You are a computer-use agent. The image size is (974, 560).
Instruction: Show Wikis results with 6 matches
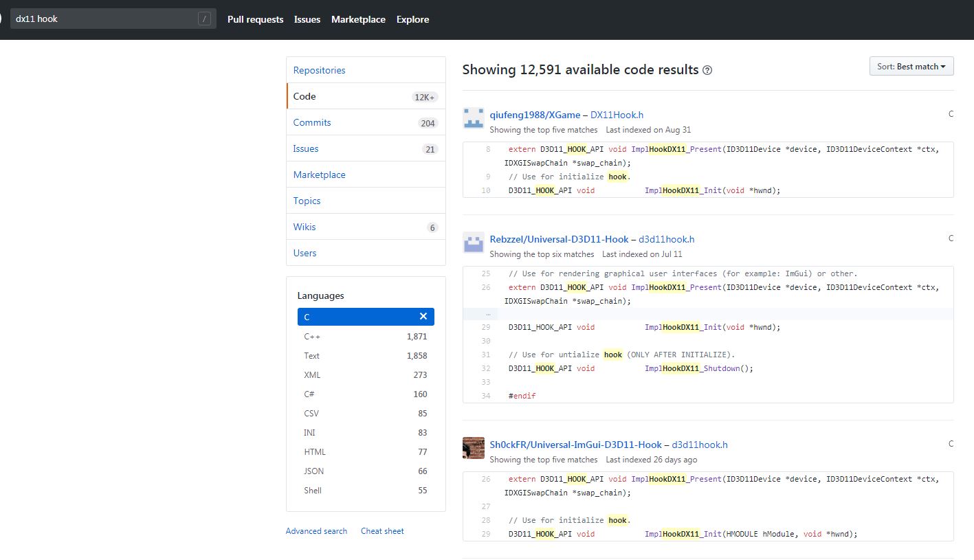[366, 227]
